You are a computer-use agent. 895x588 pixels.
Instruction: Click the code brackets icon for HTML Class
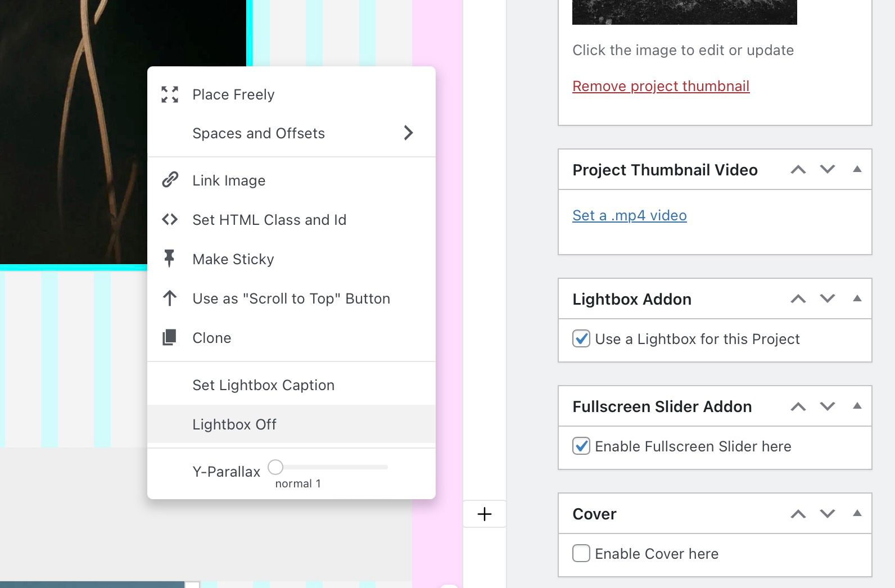pyautogui.click(x=170, y=220)
